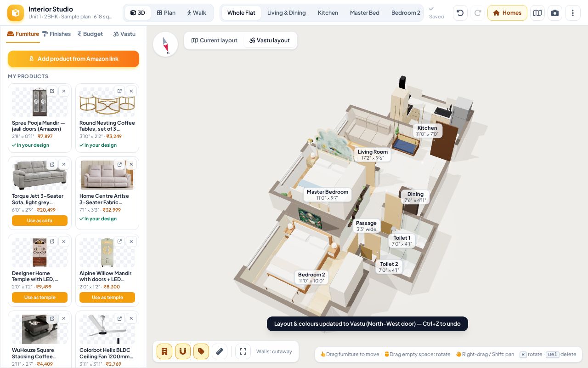Screen dimensions: 588x368
Task: Take a snapshot with the camera icon
Action: pos(555,13)
